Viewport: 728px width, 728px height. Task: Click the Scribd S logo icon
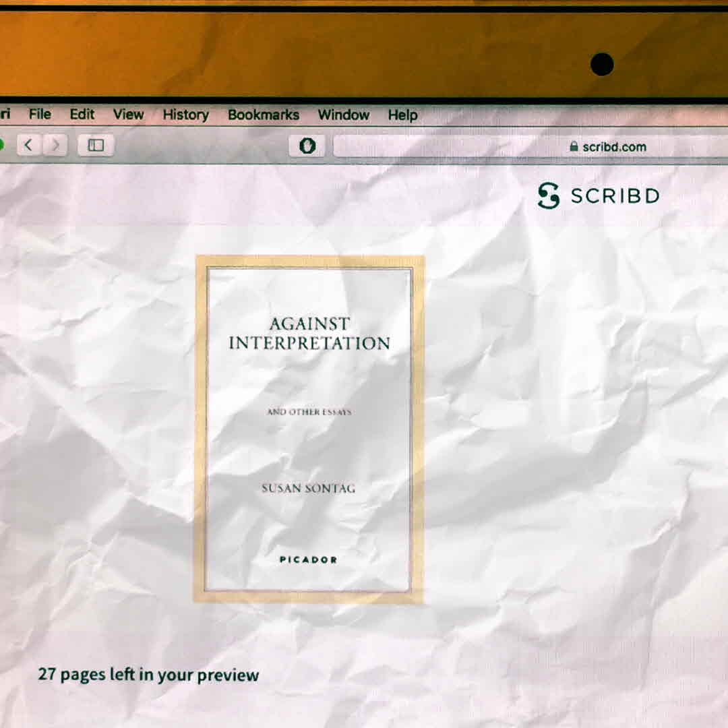[549, 195]
